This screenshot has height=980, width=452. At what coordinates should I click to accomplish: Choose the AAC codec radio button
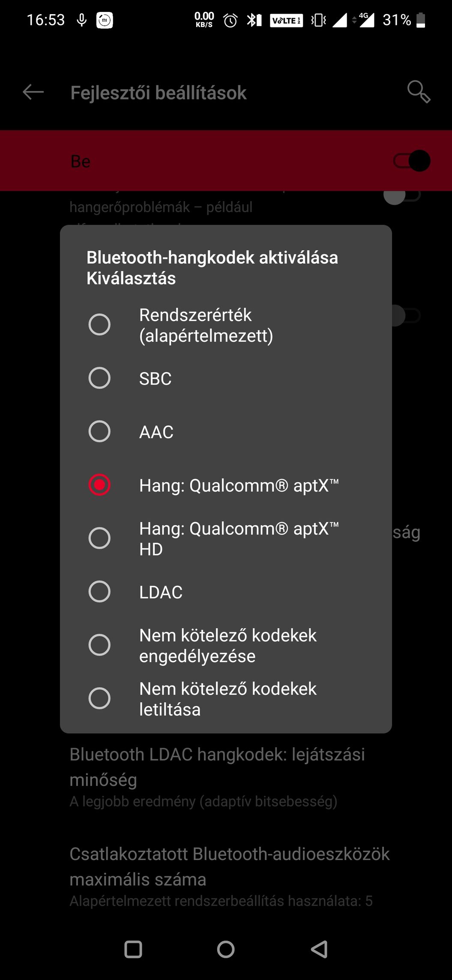tap(99, 431)
